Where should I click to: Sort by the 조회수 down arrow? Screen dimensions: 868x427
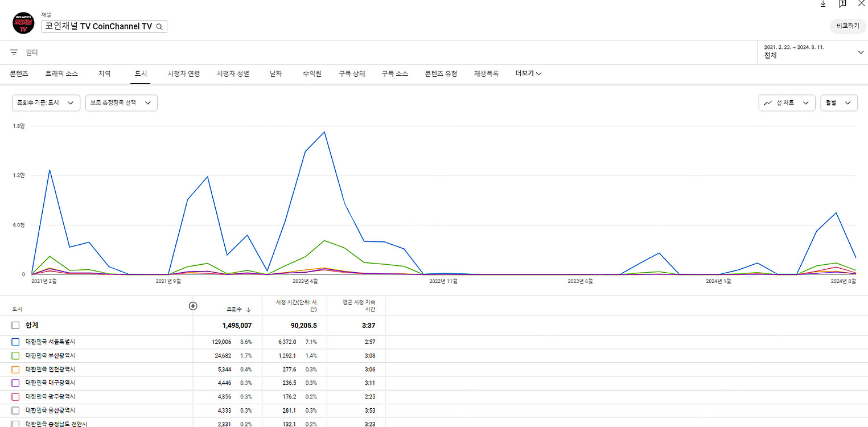coord(248,310)
